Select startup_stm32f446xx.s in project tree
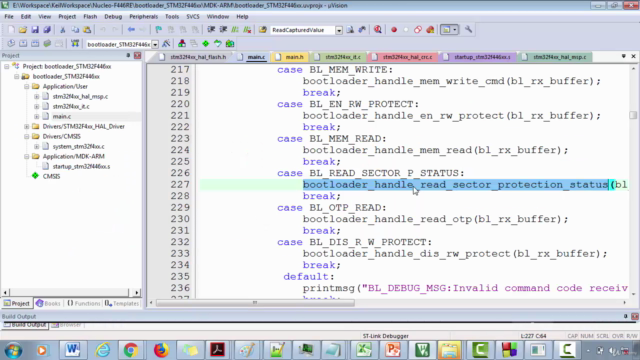 [x=81, y=167]
